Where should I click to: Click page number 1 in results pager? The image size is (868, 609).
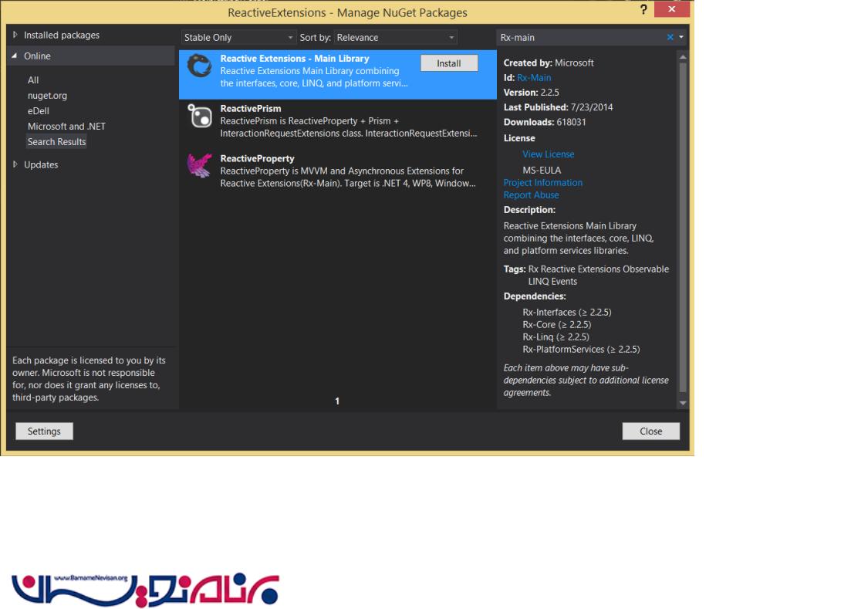pos(337,401)
